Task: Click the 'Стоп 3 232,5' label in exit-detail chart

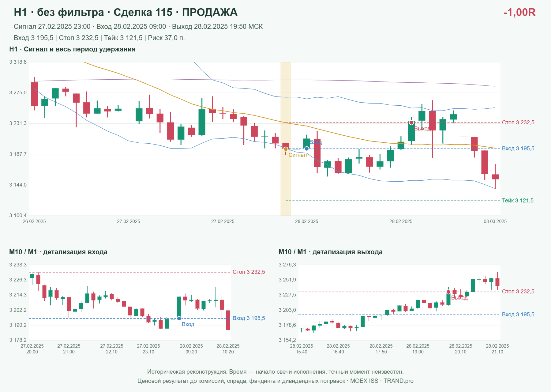Action: (x=518, y=292)
